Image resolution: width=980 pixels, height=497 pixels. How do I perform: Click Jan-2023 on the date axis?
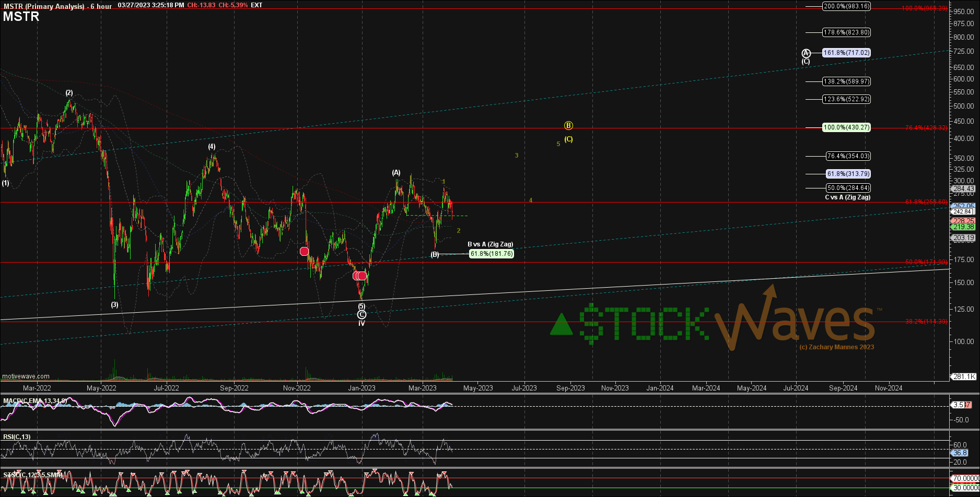(x=361, y=388)
